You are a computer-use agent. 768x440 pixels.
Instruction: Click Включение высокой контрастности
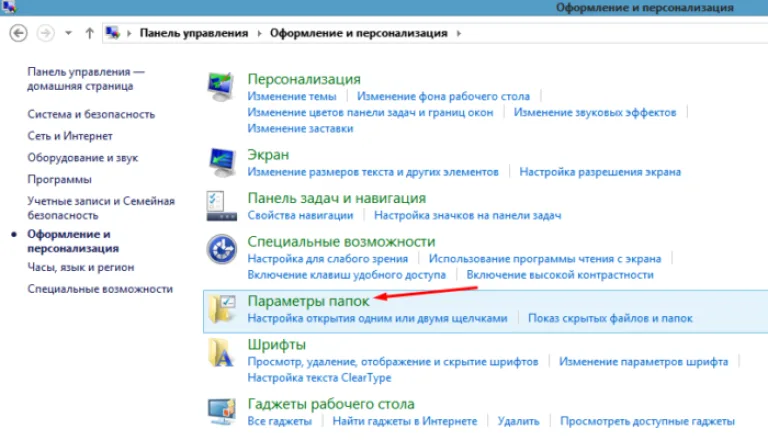coord(560,275)
